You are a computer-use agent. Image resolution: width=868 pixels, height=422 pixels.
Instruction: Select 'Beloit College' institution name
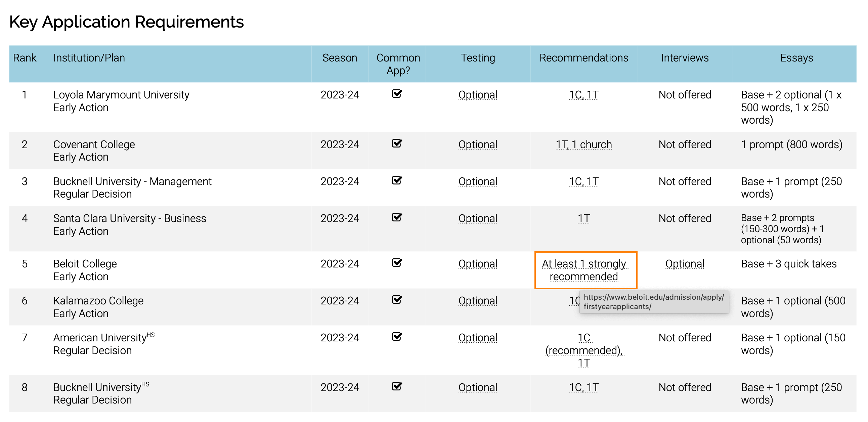[x=85, y=263]
